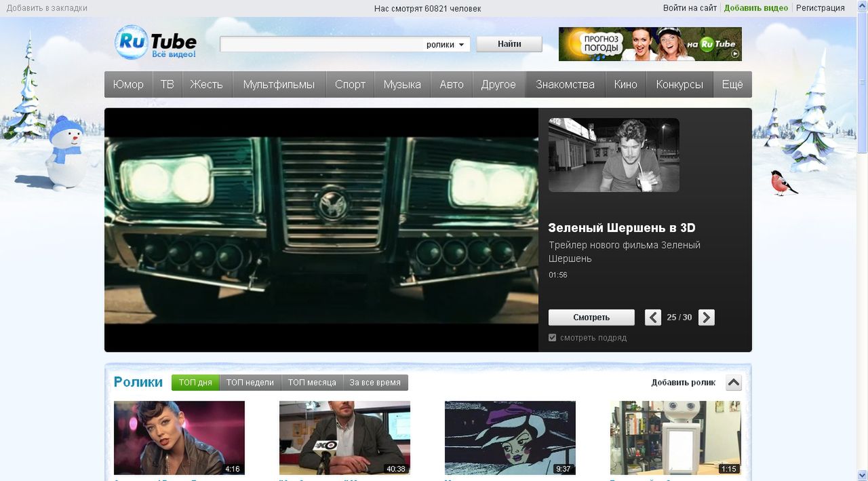868x481 pixels.
Task: Click the scrollbar up arrow
Action: click(863, 5)
